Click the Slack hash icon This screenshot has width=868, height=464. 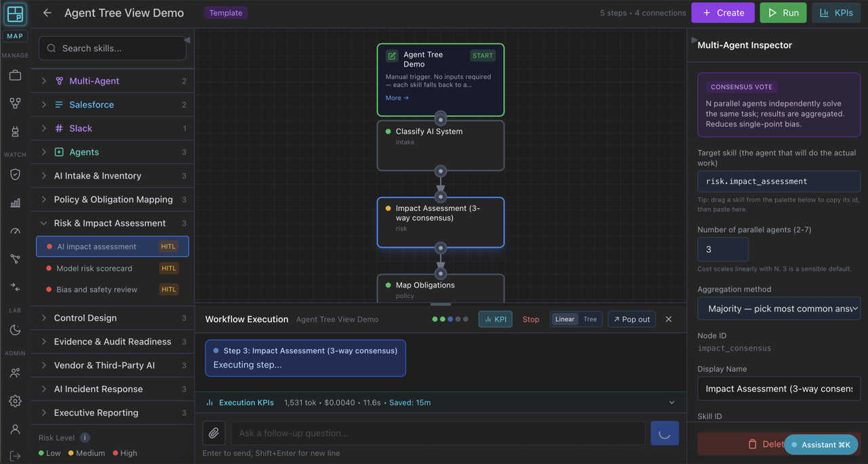(x=59, y=128)
